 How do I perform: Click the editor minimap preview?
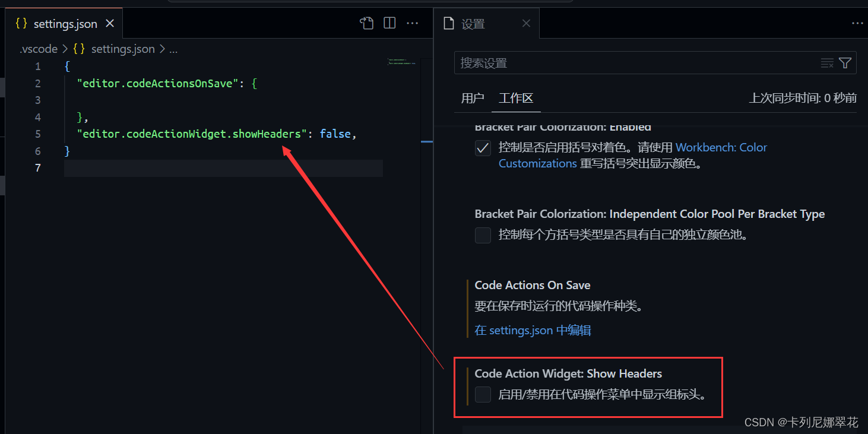point(401,61)
